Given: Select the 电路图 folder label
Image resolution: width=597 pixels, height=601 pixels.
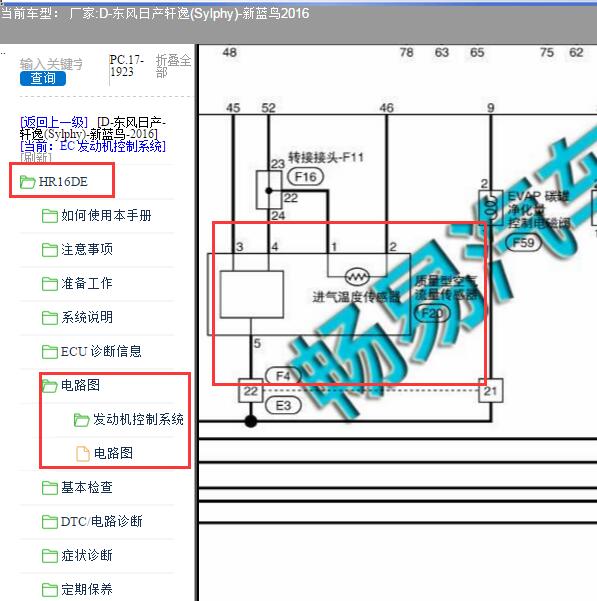Looking at the screenshot, I should coord(80,385).
